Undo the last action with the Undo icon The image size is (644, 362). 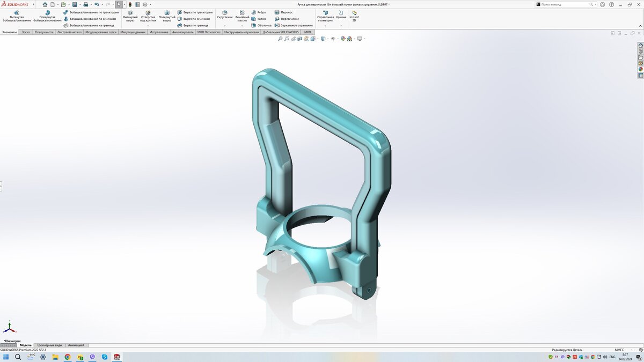(96, 4)
